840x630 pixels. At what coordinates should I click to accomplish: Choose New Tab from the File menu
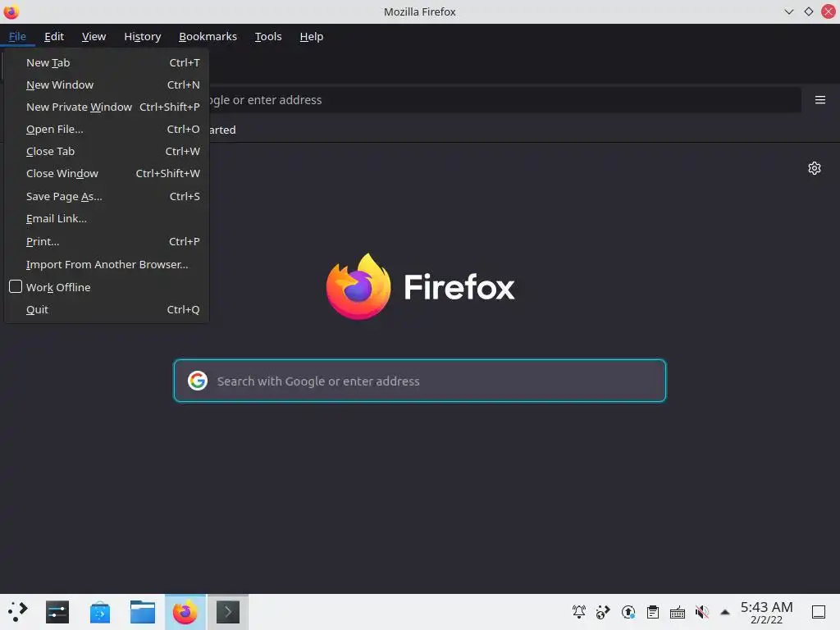tap(107, 62)
